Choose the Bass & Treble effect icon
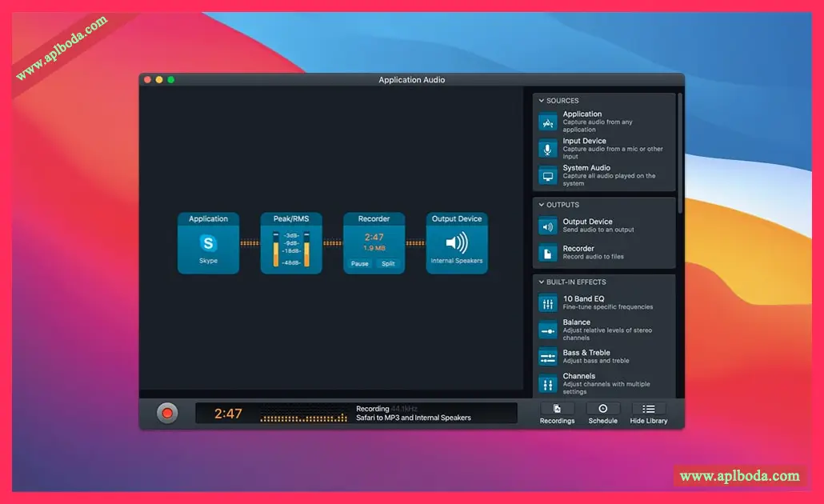 [547, 358]
